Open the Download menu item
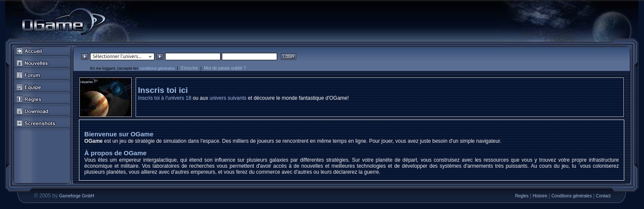 coord(42,111)
